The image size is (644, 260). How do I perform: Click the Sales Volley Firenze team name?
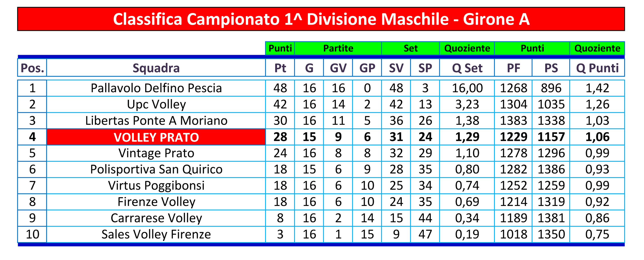[x=156, y=234]
